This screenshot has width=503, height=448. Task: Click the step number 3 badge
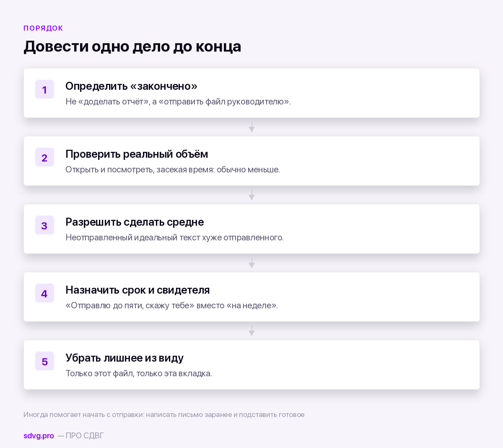(x=44, y=225)
